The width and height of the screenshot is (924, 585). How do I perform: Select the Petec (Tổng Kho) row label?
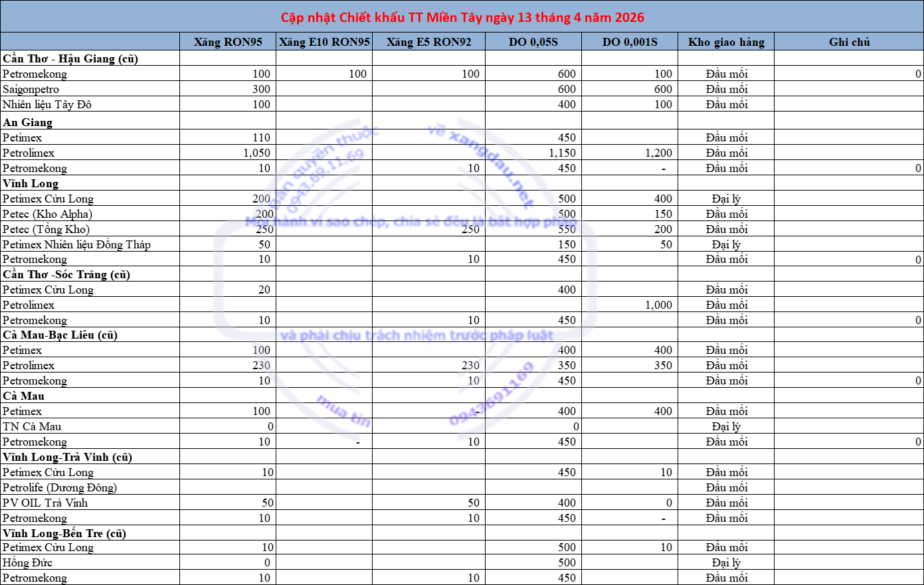46,229
